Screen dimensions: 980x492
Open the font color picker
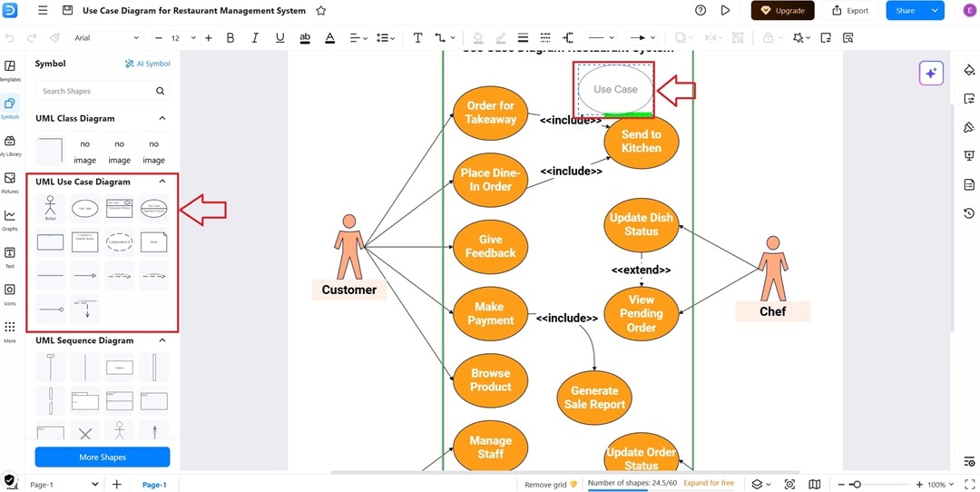pyautogui.click(x=329, y=38)
